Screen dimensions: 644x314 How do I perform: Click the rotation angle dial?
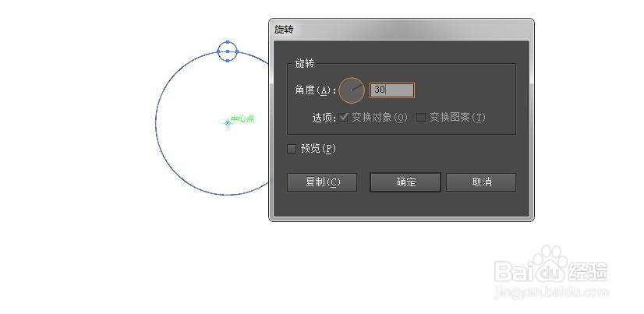(352, 90)
